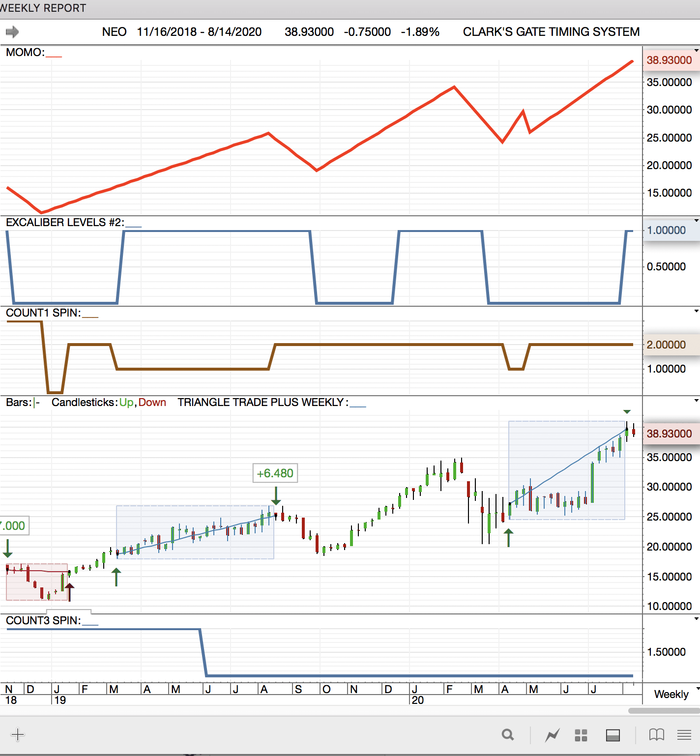The height and width of the screenshot is (756, 700).
Task: Expand the COUNT3 SPIN panel options arrow
Action: point(696,619)
